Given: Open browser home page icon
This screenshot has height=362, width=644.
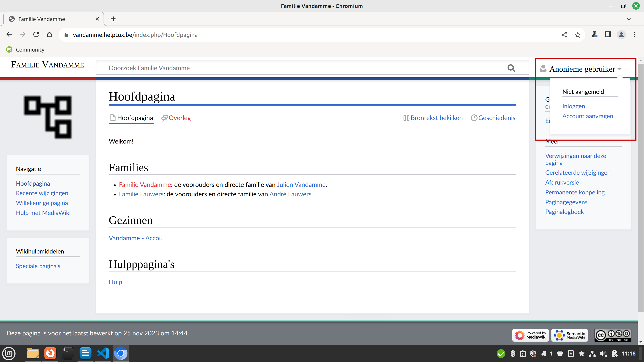Looking at the screenshot, I should coord(49,35).
